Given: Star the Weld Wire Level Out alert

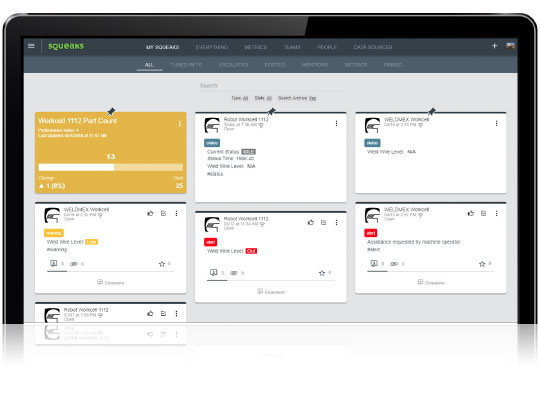Looking at the screenshot, I should (322, 273).
